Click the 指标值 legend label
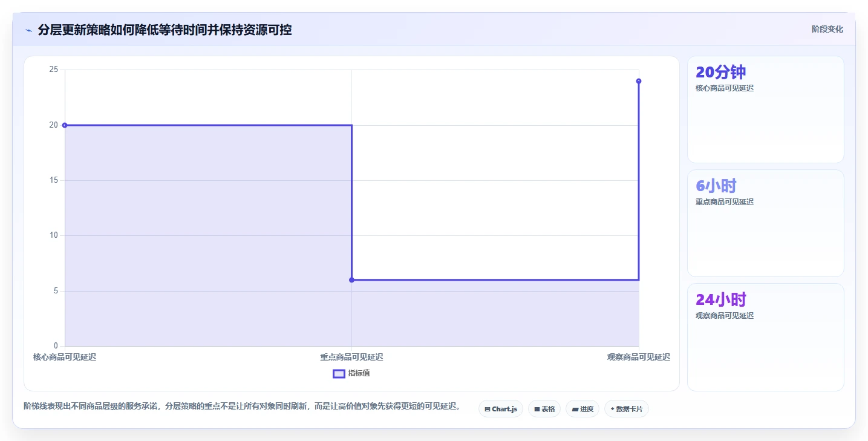The height and width of the screenshot is (441, 868). 359,373
